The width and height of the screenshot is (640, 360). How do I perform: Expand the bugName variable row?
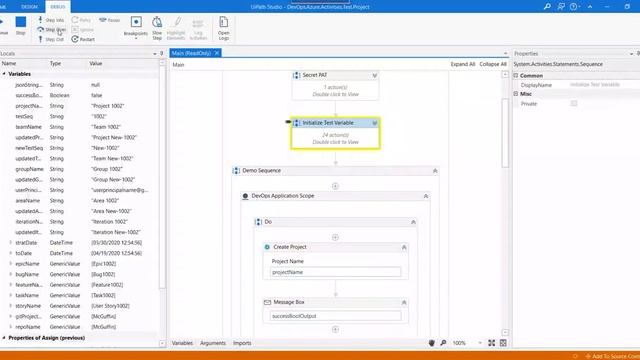(11, 274)
